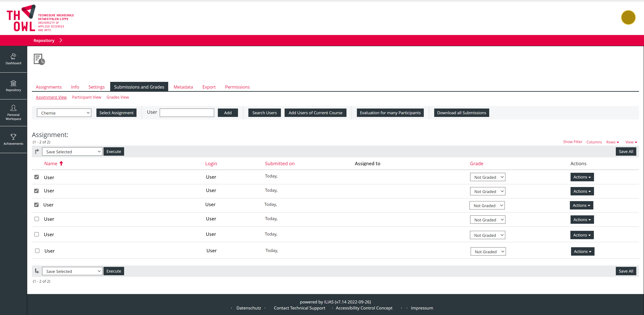Open the Dashboard sidebar icon
Screen dimensions: 644x315
point(13,56)
